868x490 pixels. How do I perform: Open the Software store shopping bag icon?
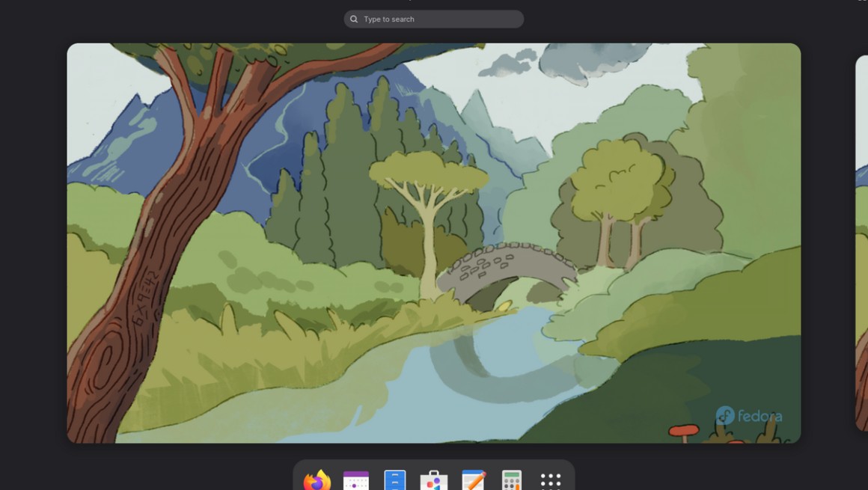point(434,480)
